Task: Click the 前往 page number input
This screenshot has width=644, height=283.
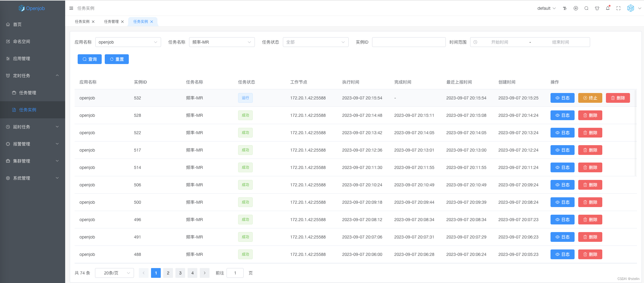Action: click(x=235, y=273)
